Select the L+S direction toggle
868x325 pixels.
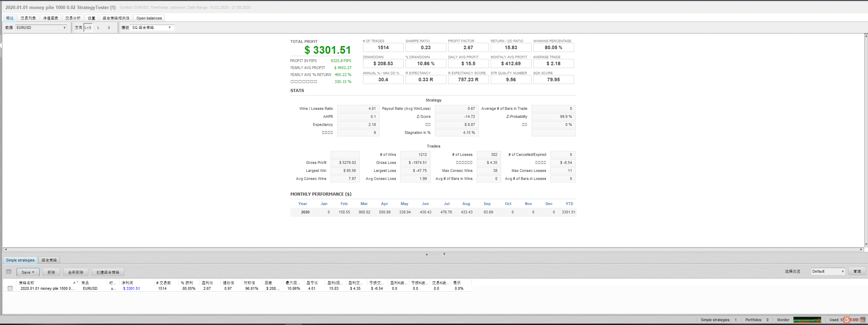pos(88,28)
